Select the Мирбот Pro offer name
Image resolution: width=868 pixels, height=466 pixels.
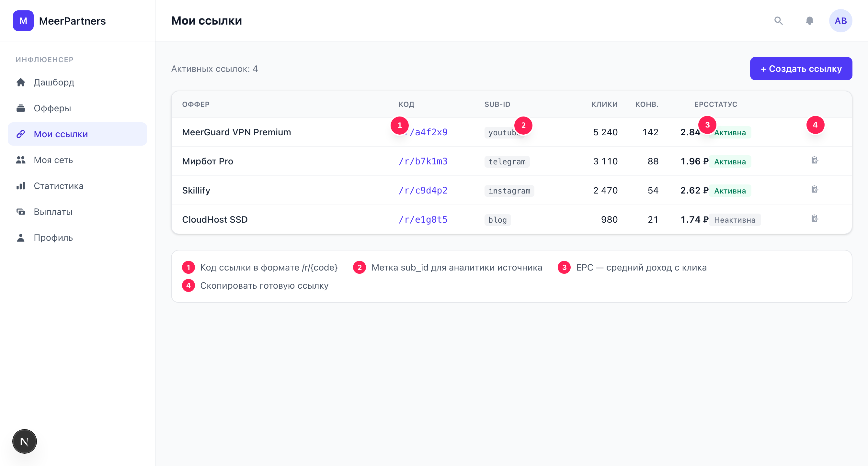pyautogui.click(x=208, y=161)
